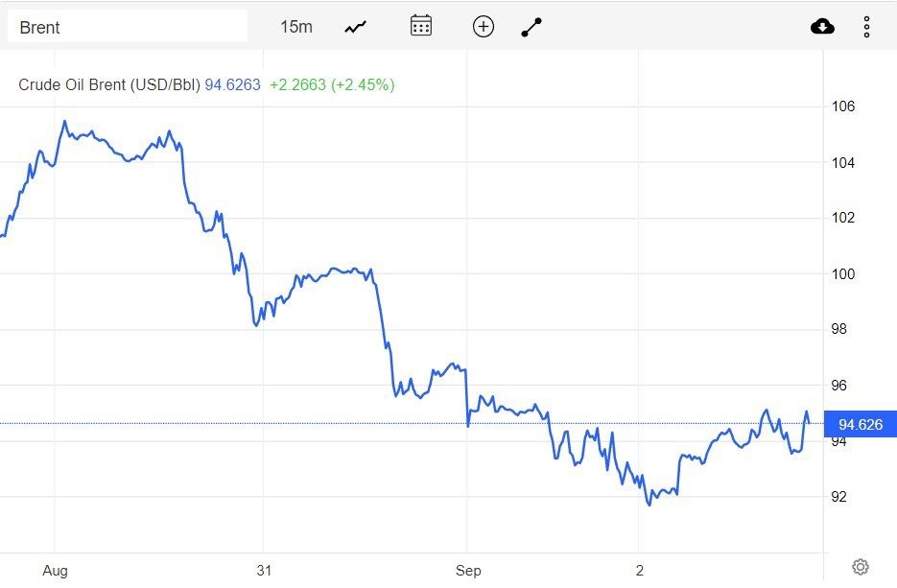Click the current price tag 94.626

point(860,424)
